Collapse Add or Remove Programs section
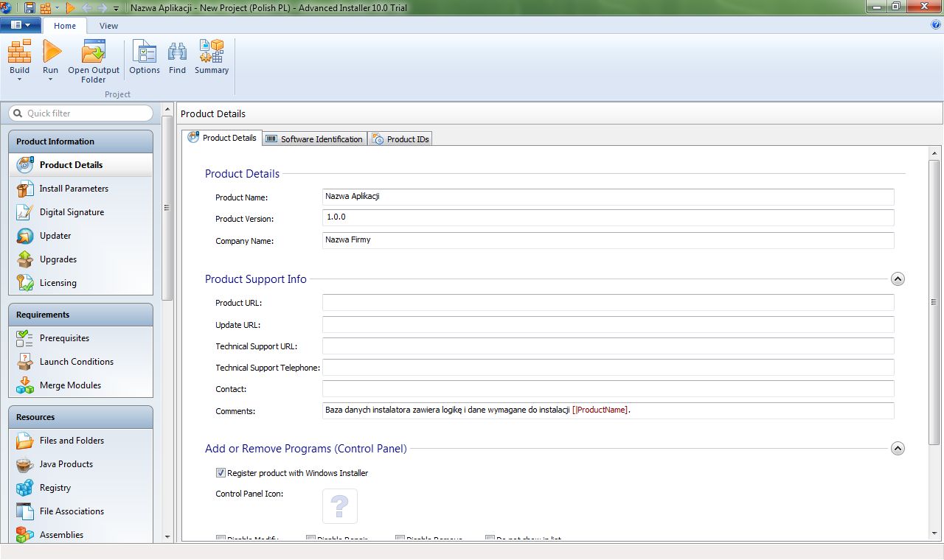This screenshot has height=560, width=944. (898, 448)
